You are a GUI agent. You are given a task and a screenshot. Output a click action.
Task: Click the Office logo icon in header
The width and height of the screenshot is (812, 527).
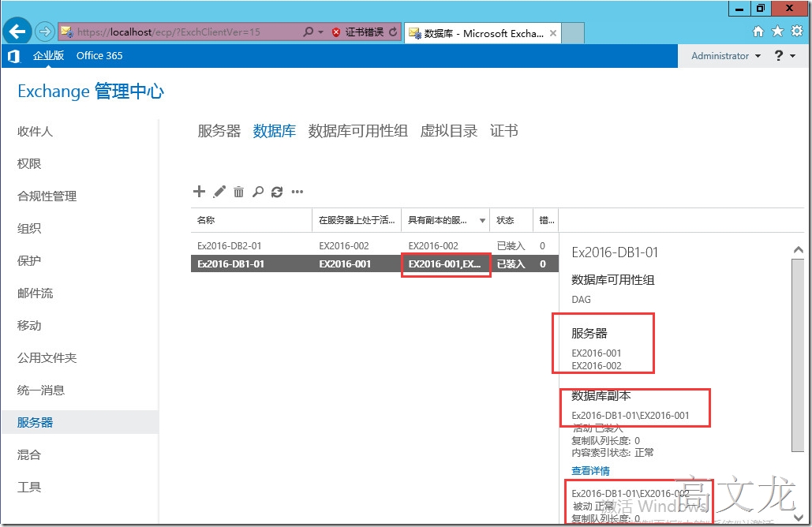coord(14,56)
